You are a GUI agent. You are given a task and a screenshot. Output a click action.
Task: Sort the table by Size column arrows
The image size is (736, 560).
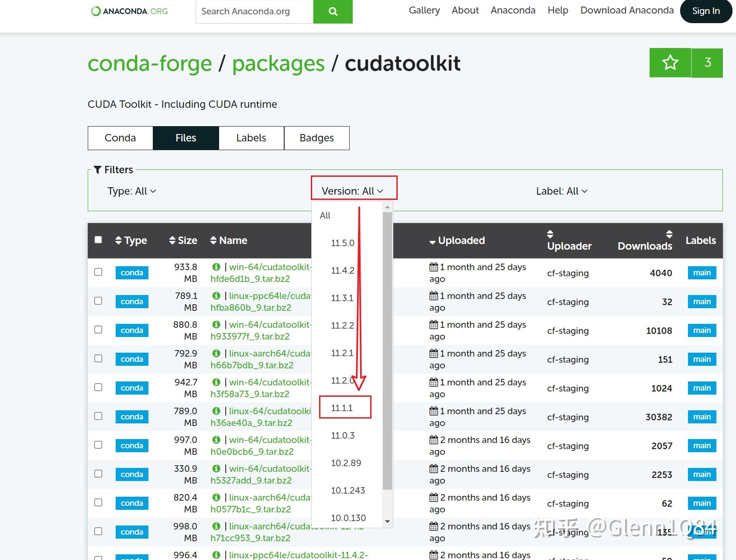(x=171, y=240)
